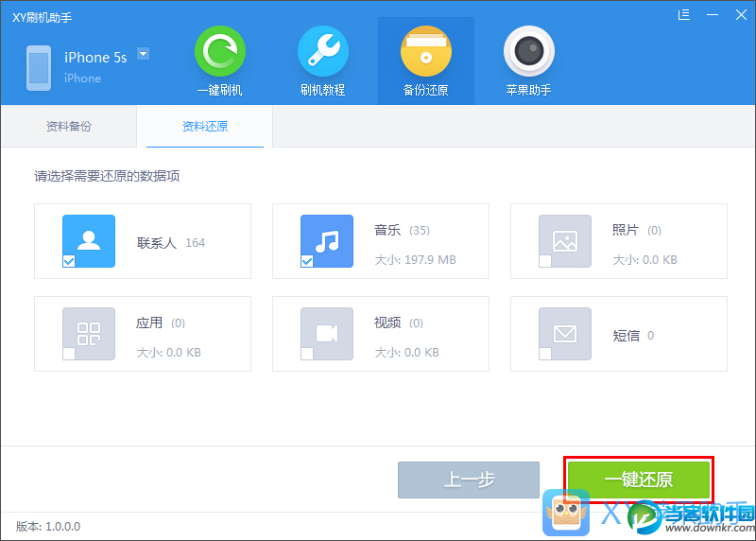Click the 上一步 button
Screen dimensions: 756x541
(469, 480)
